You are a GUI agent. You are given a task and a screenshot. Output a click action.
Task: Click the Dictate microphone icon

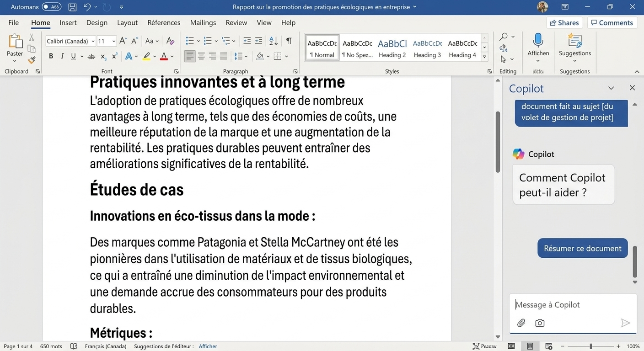click(x=538, y=40)
